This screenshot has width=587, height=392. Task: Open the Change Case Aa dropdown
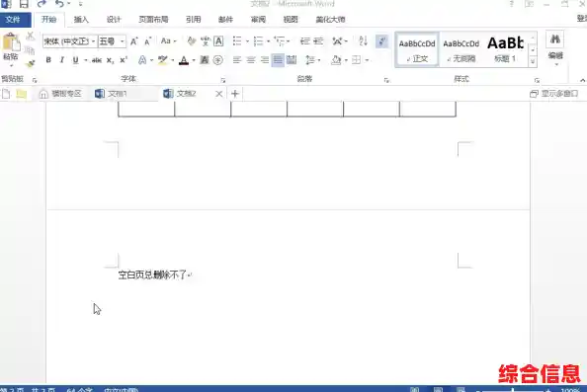[x=168, y=41]
